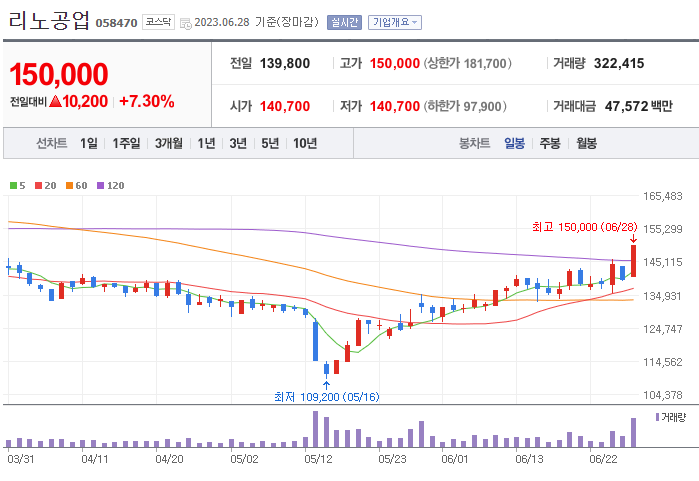Image resolution: width=699 pixels, height=481 pixels.
Task: Select the 5년 line chart period
Action: [270, 143]
